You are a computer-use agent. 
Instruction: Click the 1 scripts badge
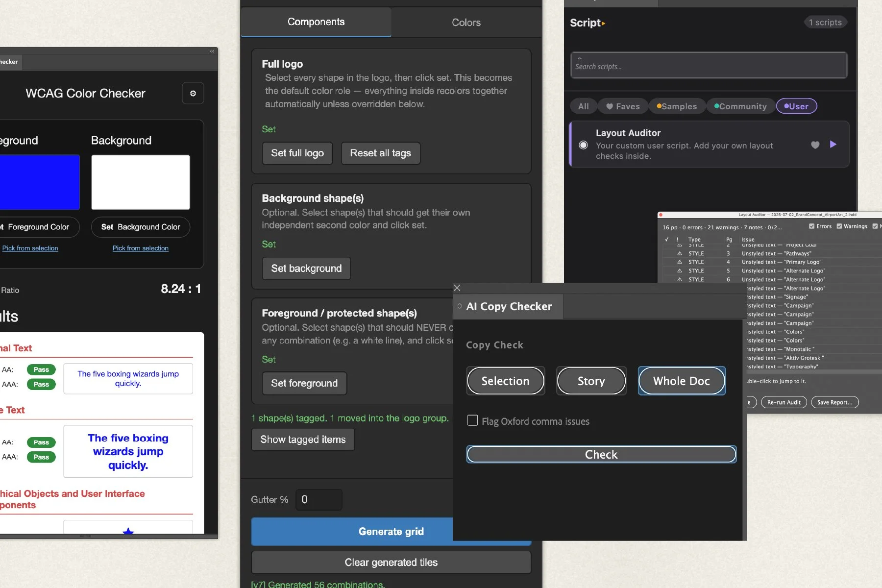click(826, 23)
